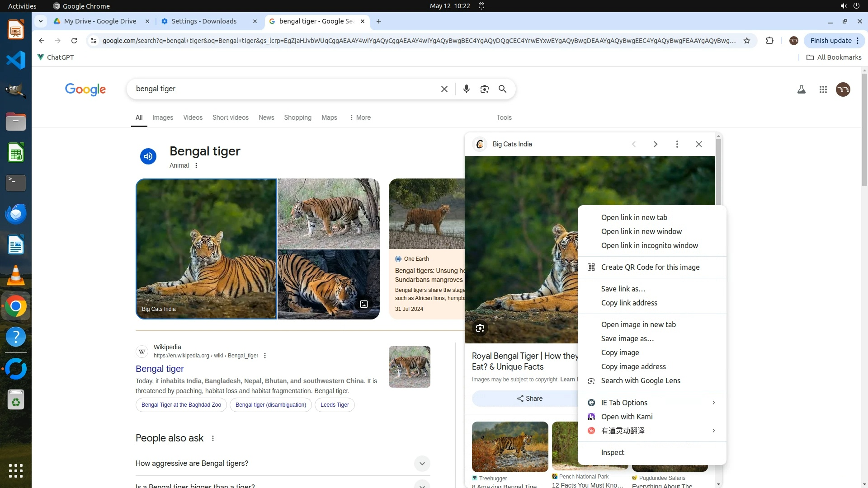The image size is (868, 488).
Task: Expand the IE Tab Options submenu
Action: 651,403
